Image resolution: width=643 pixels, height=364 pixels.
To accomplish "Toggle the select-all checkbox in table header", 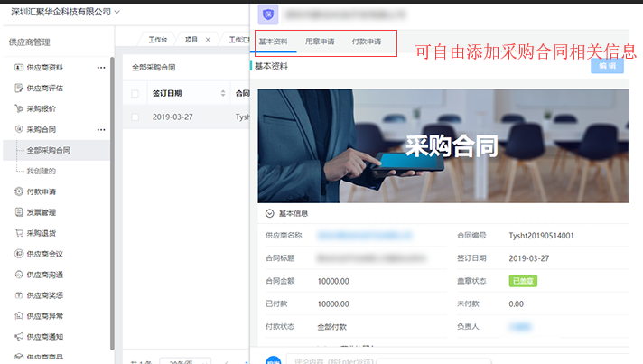I will (x=135, y=93).
